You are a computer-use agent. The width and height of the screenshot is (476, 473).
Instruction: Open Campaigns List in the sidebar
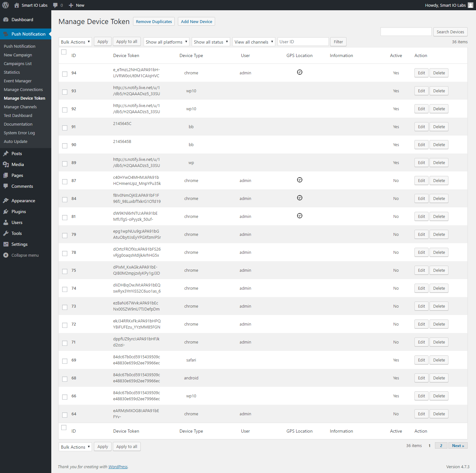[x=18, y=63]
